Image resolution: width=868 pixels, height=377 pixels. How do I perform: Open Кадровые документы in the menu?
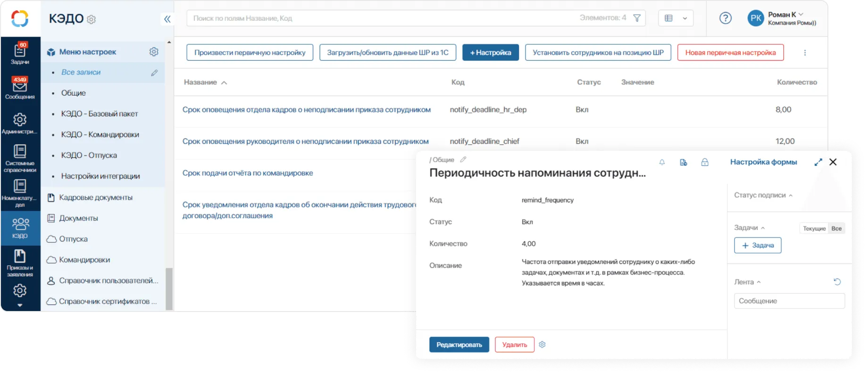(x=96, y=197)
